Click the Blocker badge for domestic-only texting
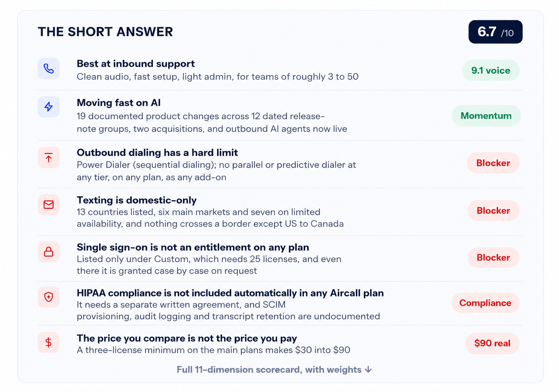This screenshot has height=392, width=559. tap(493, 211)
